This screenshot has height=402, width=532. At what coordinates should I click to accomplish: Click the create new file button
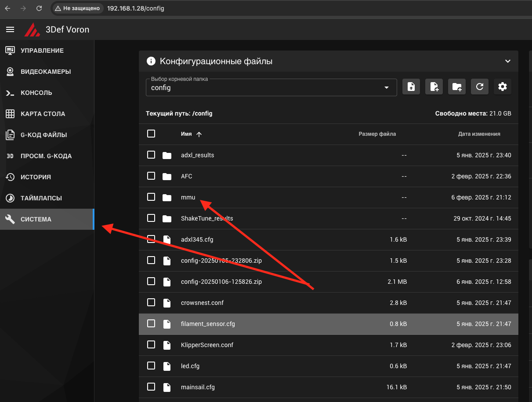point(434,87)
